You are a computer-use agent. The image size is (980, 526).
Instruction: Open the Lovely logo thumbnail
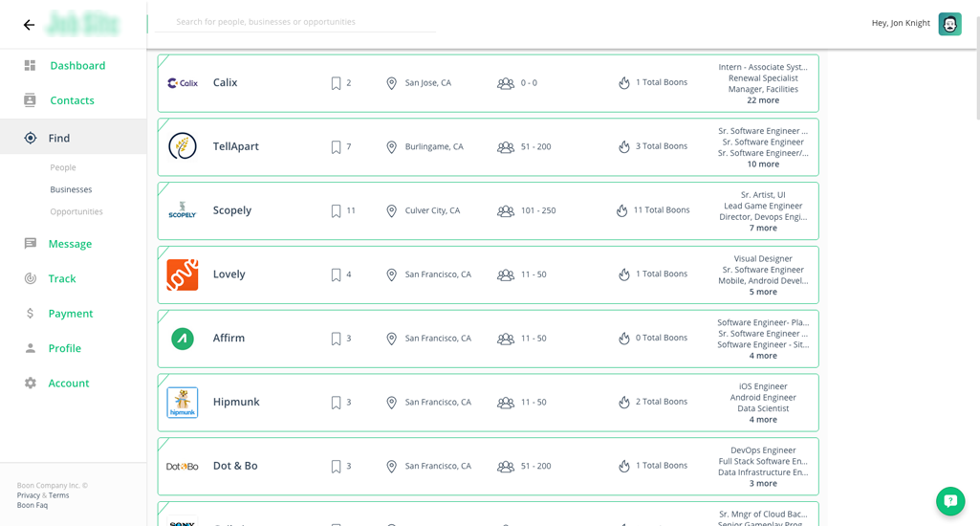183,274
